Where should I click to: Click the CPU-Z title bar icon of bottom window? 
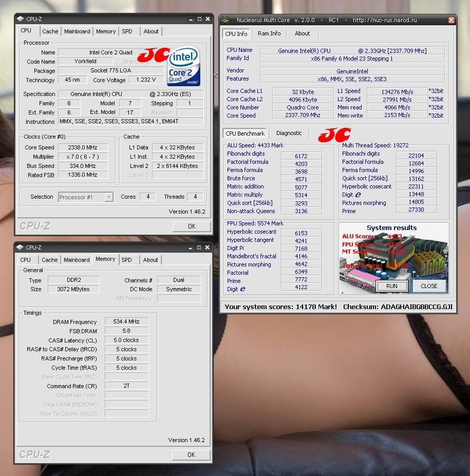tap(20, 247)
